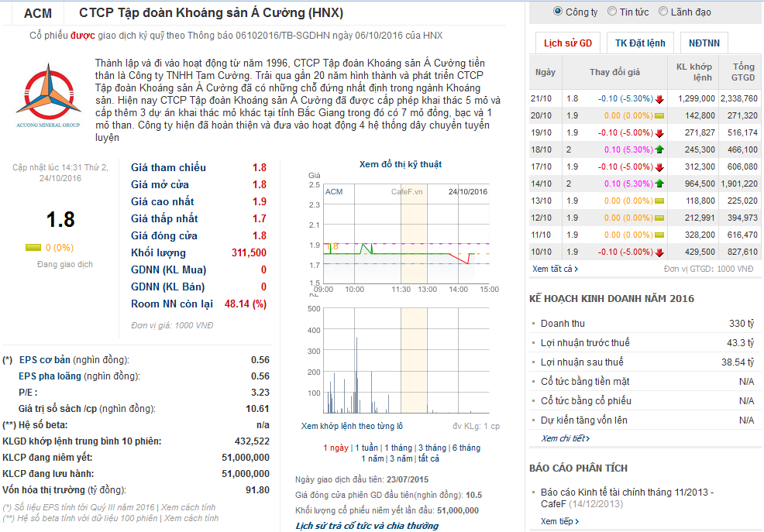Select the 6 tháng chart range
Image resolution: width=764 pixels, height=532 pixels.
466,448
